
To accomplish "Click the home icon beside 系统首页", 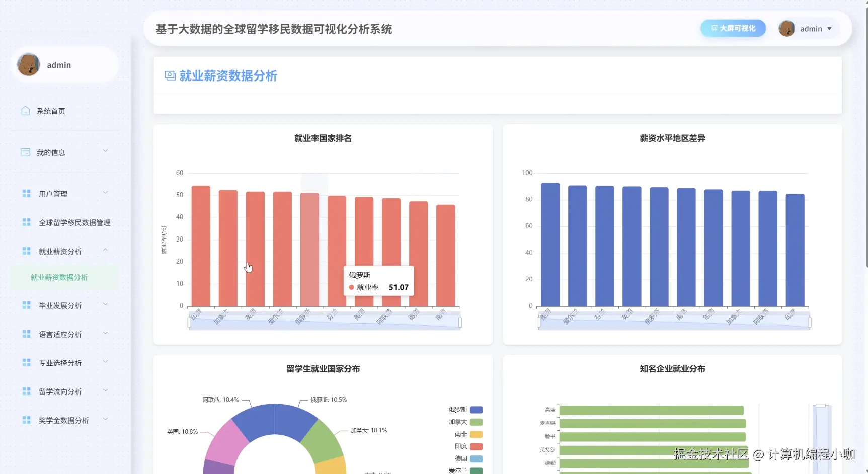I will click(26, 110).
